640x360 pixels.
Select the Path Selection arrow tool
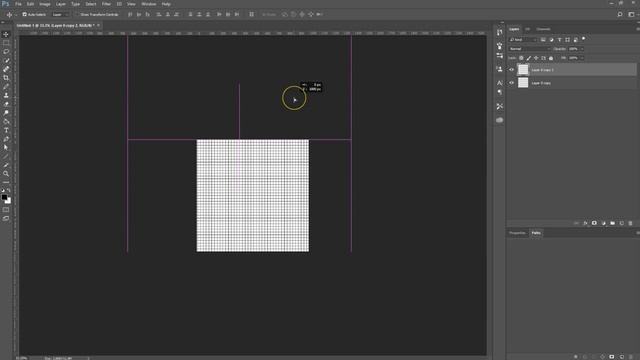6,148
